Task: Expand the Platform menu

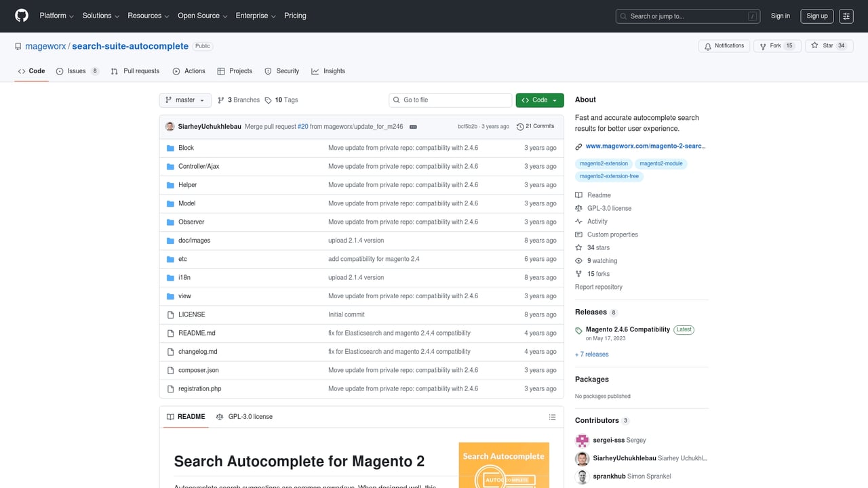Action: (56, 16)
